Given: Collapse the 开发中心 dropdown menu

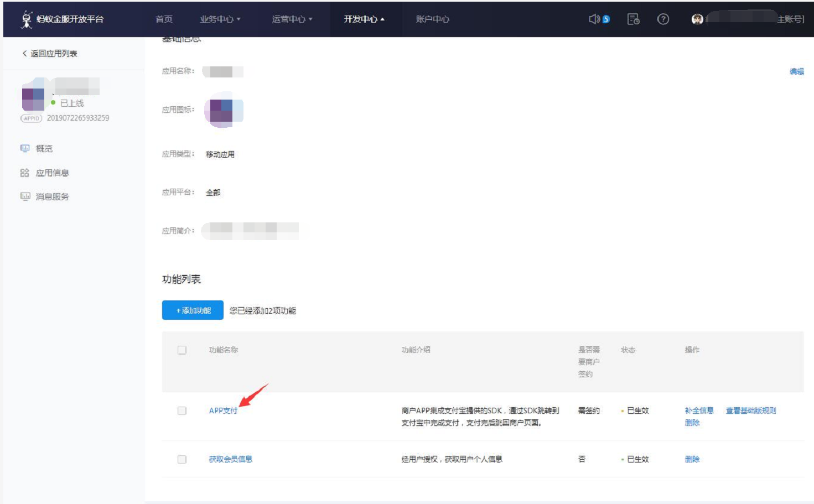Looking at the screenshot, I should pos(364,19).
